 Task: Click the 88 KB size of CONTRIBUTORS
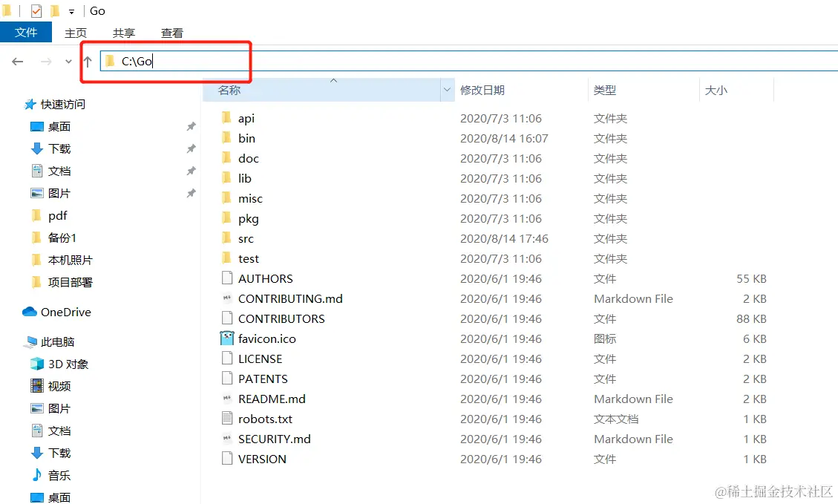[751, 318]
